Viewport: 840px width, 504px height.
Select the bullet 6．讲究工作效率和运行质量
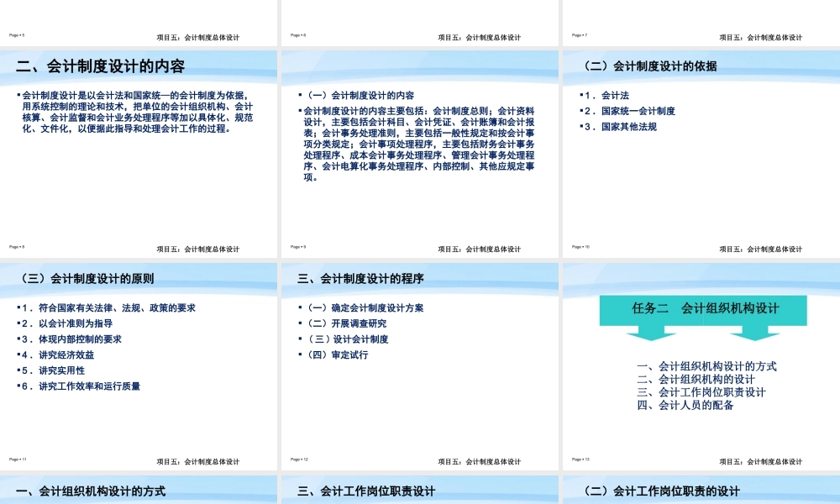[80, 386]
